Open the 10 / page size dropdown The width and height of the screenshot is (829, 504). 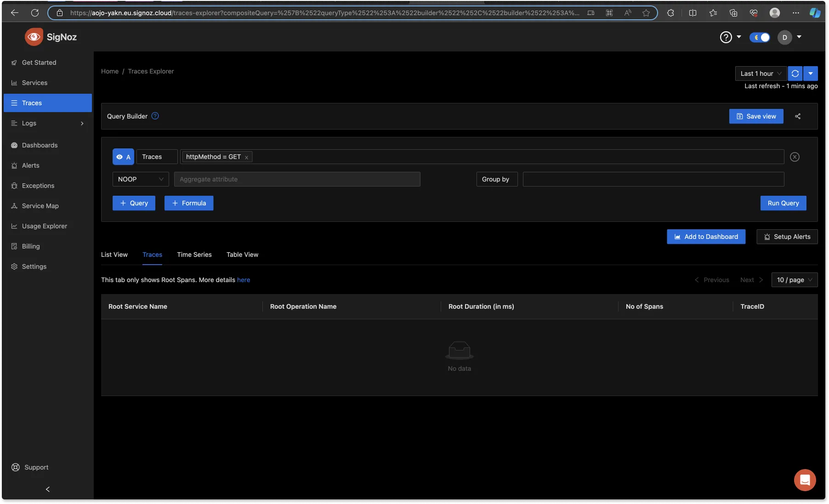[794, 280]
